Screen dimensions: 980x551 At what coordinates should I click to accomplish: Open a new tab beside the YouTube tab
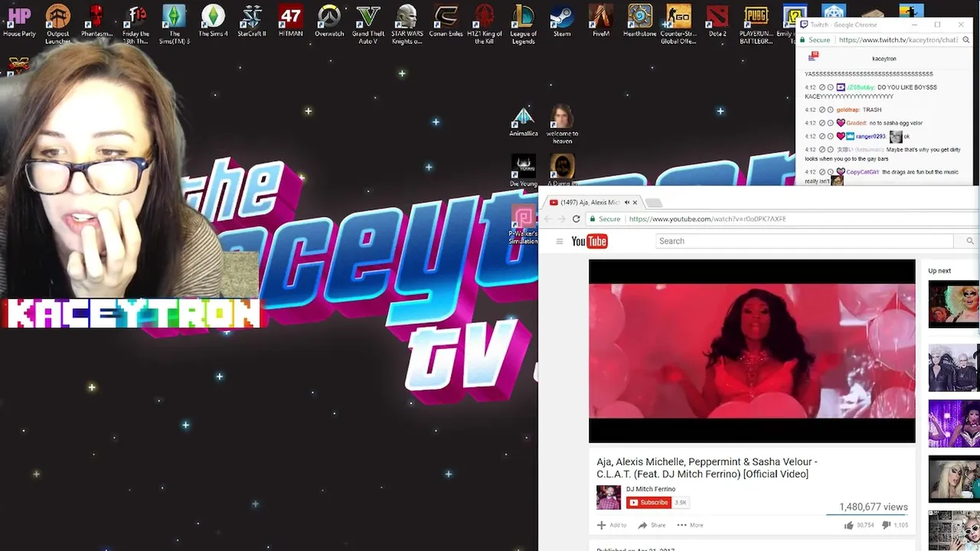(x=653, y=203)
